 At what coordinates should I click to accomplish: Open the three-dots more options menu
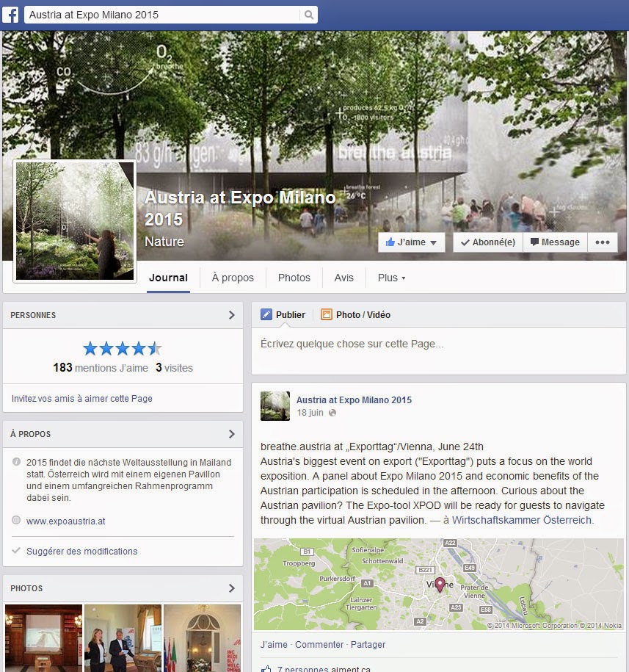click(603, 242)
